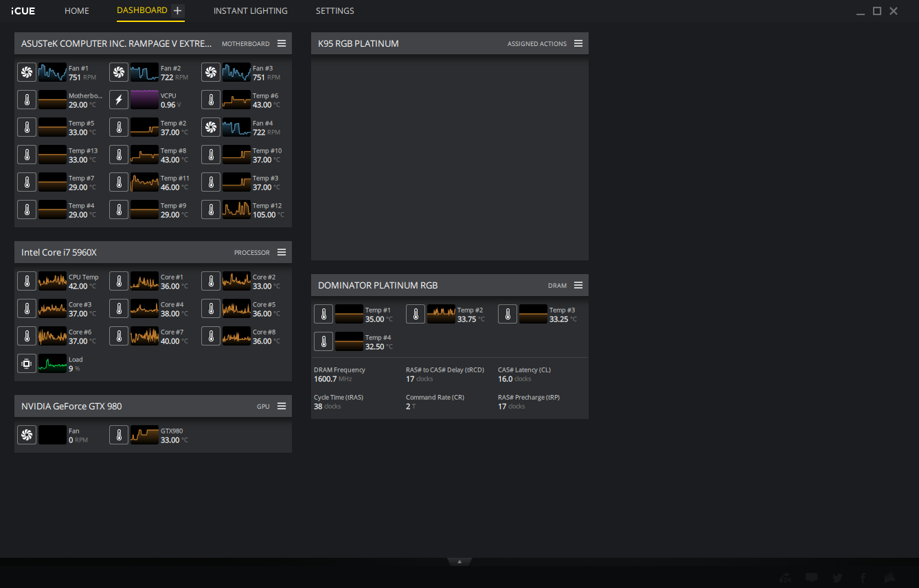This screenshot has height=588, width=919.
Task: Select the DASHBOARD tab
Action: [x=142, y=10]
